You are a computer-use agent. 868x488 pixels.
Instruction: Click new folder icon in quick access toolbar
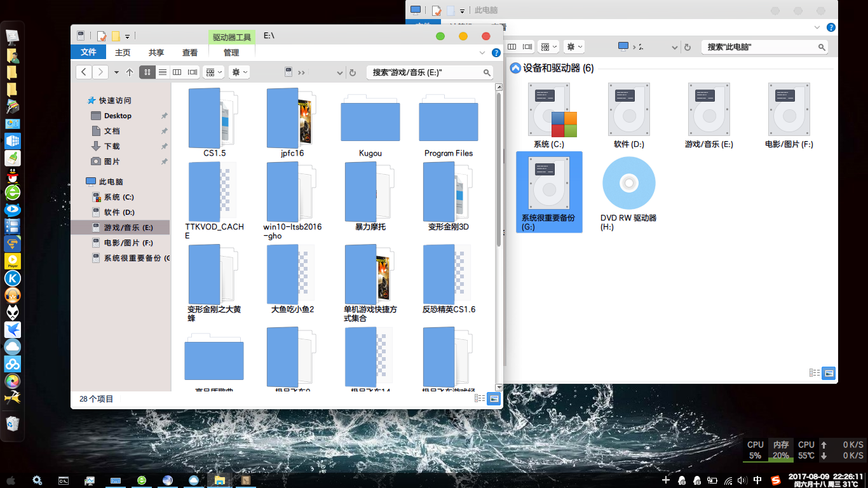pos(116,36)
